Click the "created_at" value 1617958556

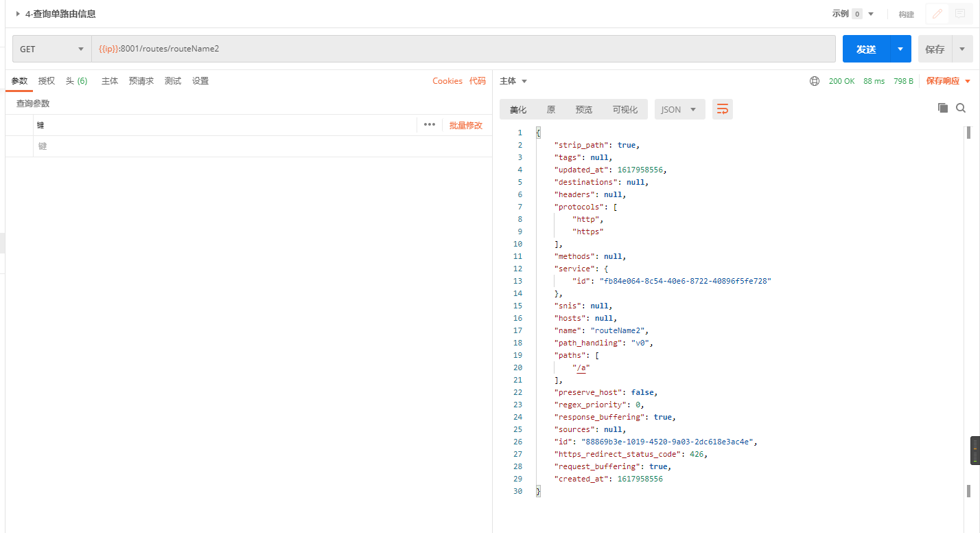pos(640,479)
